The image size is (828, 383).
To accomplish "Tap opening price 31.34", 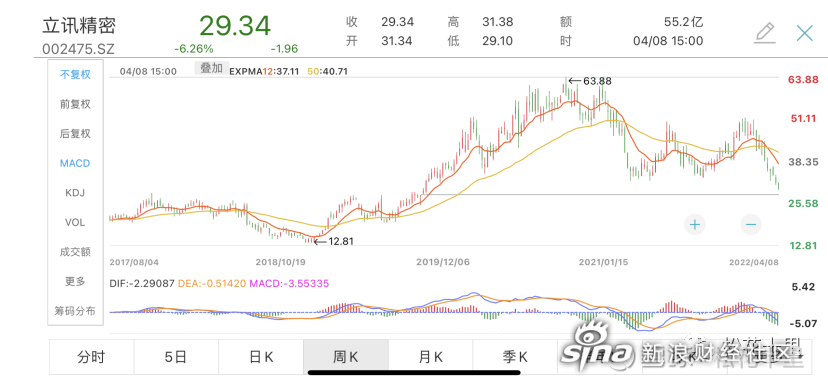I will [398, 41].
